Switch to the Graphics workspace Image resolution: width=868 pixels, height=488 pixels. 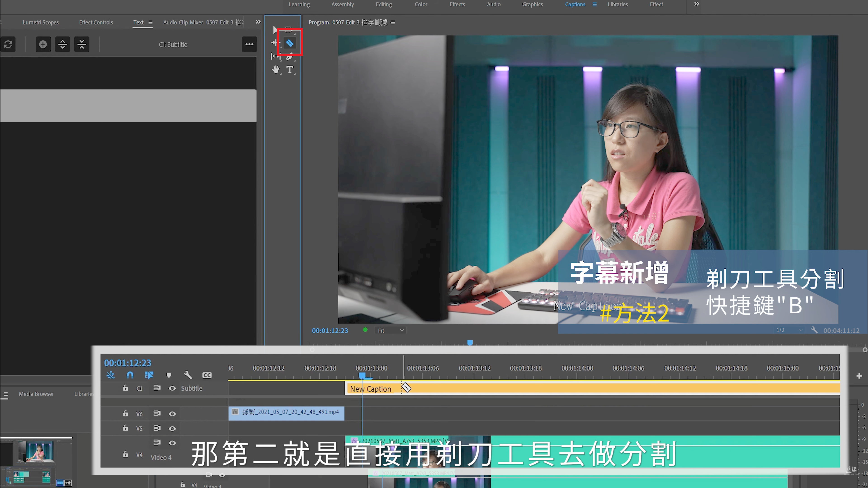532,4
